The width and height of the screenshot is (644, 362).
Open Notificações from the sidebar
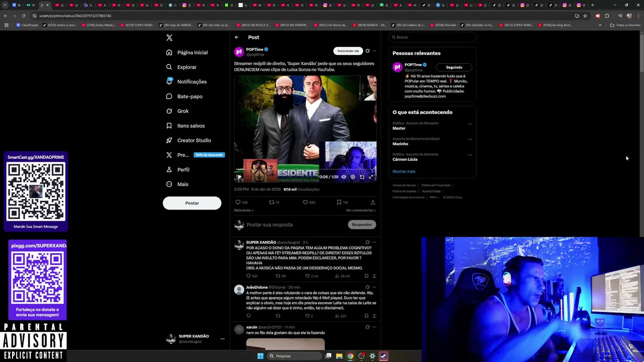point(186,81)
